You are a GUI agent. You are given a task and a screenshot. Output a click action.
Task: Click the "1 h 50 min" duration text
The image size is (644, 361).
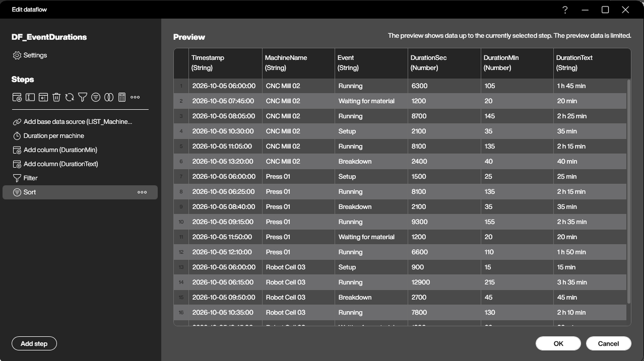click(572, 252)
